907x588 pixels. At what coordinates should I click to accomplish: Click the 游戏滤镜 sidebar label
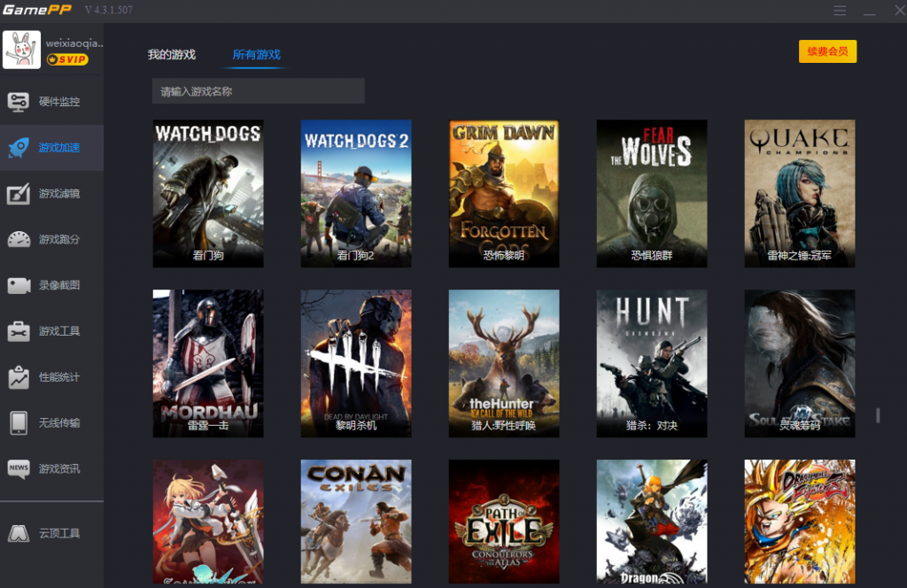[x=59, y=194]
